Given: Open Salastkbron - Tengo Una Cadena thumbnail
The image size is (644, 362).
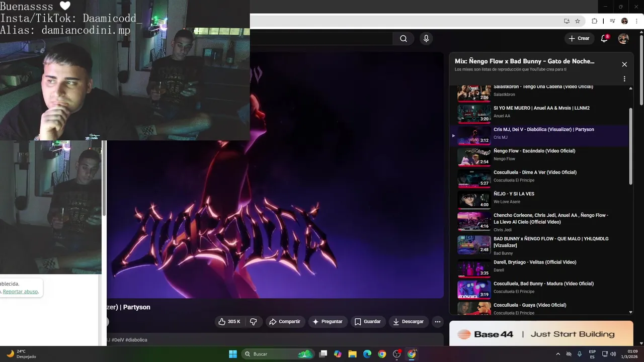Looking at the screenshot, I should [474, 94].
